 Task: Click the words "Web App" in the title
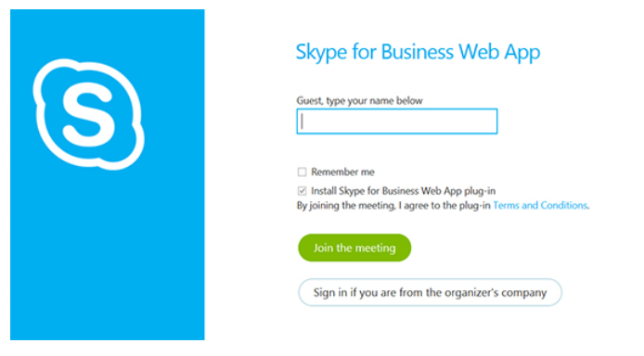click(x=499, y=54)
